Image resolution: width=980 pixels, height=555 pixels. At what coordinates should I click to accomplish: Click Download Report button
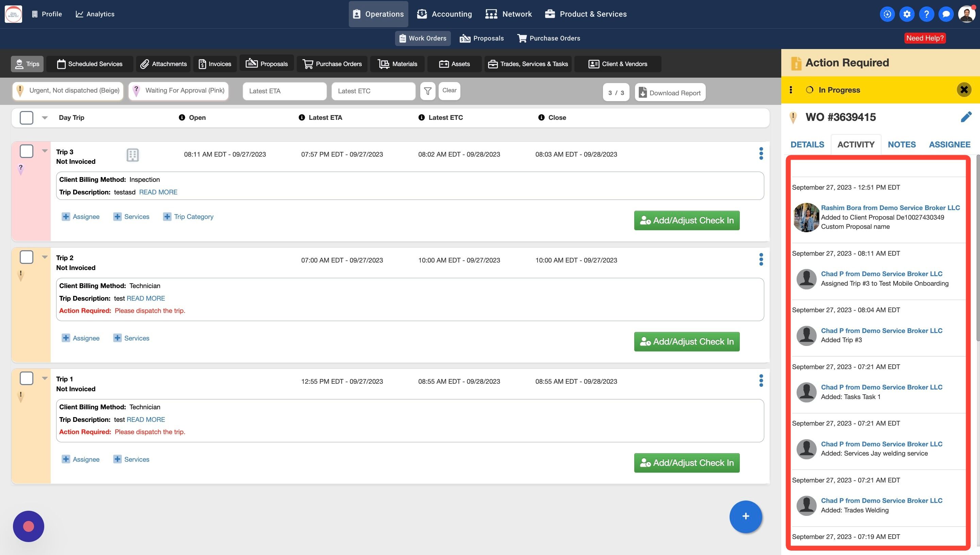click(x=670, y=93)
